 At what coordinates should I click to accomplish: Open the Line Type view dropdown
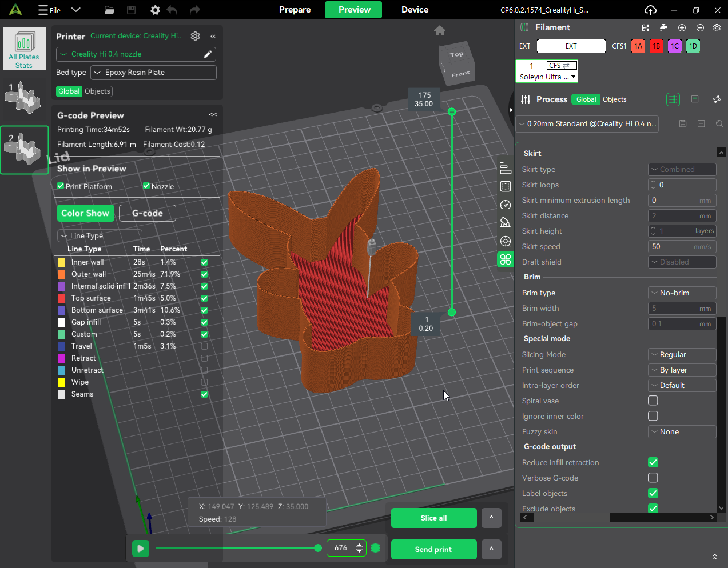pyautogui.click(x=100, y=236)
